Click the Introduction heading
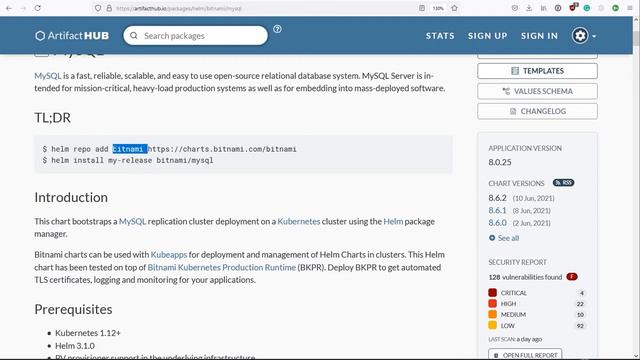Screen dimensions: 640x360 pyautogui.click(x=71, y=198)
